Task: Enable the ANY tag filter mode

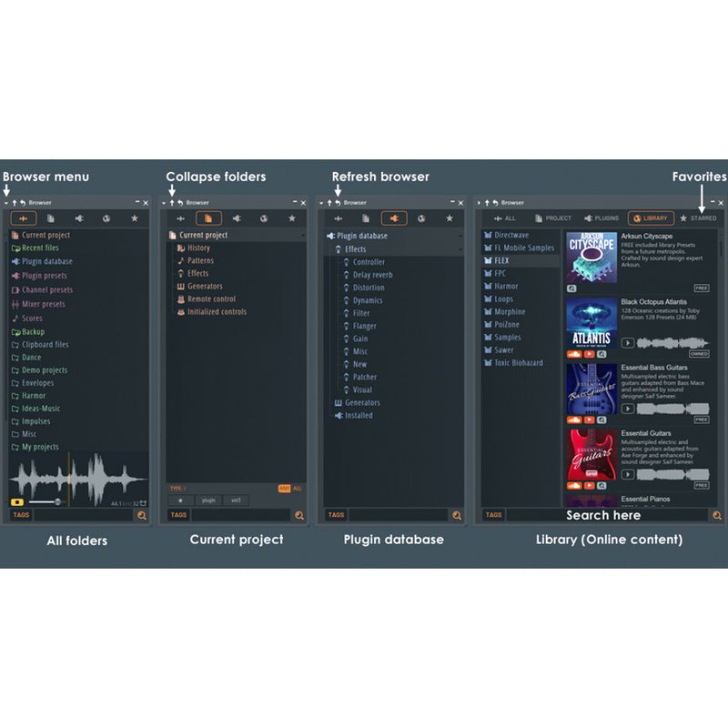Action: click(x=284, y=489)
